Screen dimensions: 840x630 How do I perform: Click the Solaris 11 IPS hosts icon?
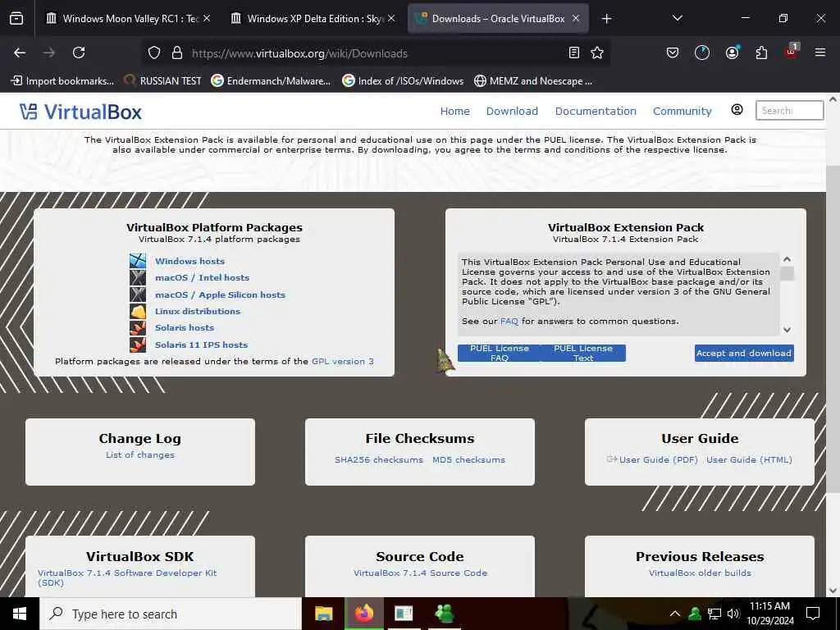pos(138,345)
